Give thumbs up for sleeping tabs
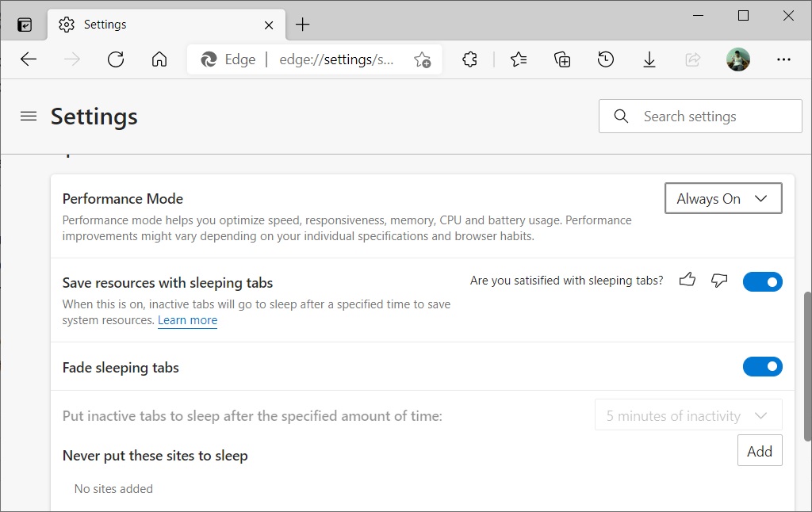 click(687, 281)
